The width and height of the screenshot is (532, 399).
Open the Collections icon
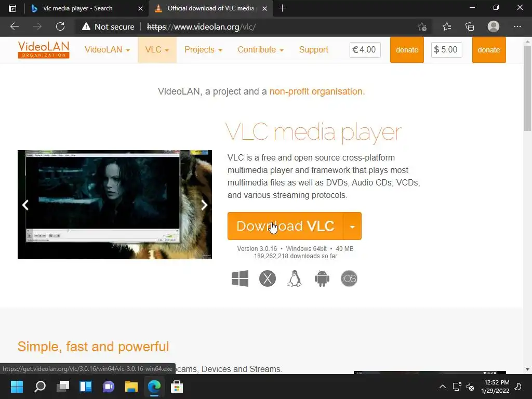click(x=470, y=26)
